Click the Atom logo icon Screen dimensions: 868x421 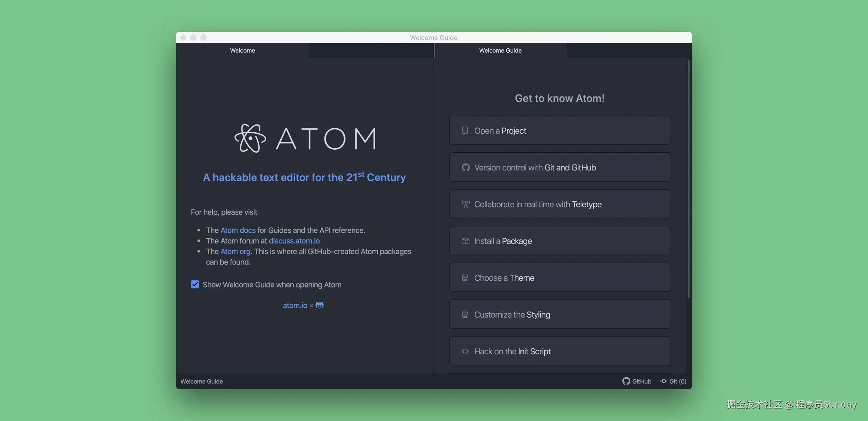pyautogui.click(x=250, y=138)
